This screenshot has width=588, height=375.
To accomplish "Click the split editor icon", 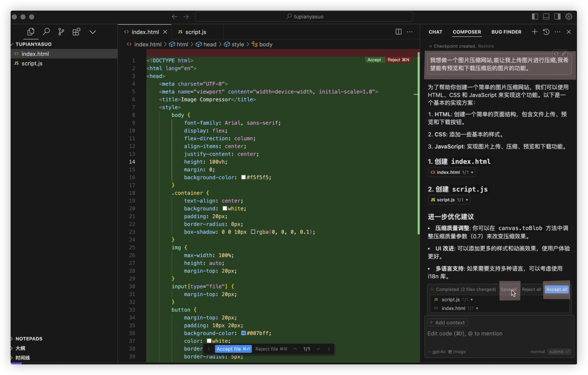I will pos(398,32).
